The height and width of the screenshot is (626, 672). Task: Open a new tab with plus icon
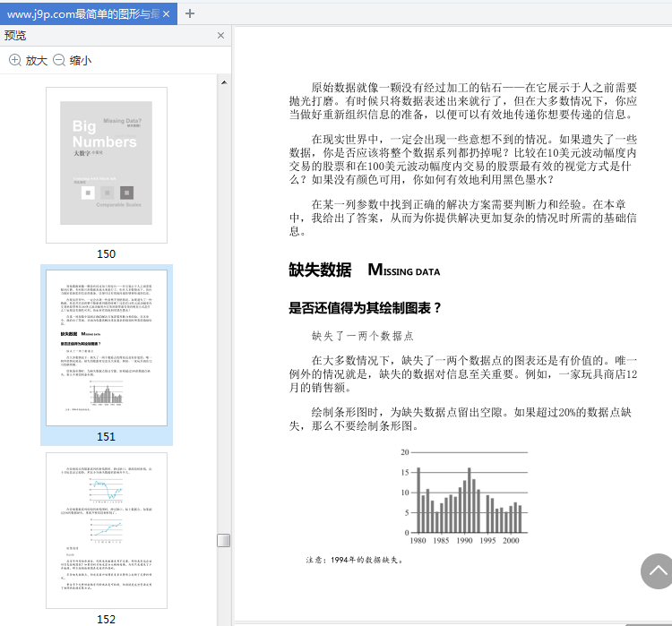(x=190, y=13)
